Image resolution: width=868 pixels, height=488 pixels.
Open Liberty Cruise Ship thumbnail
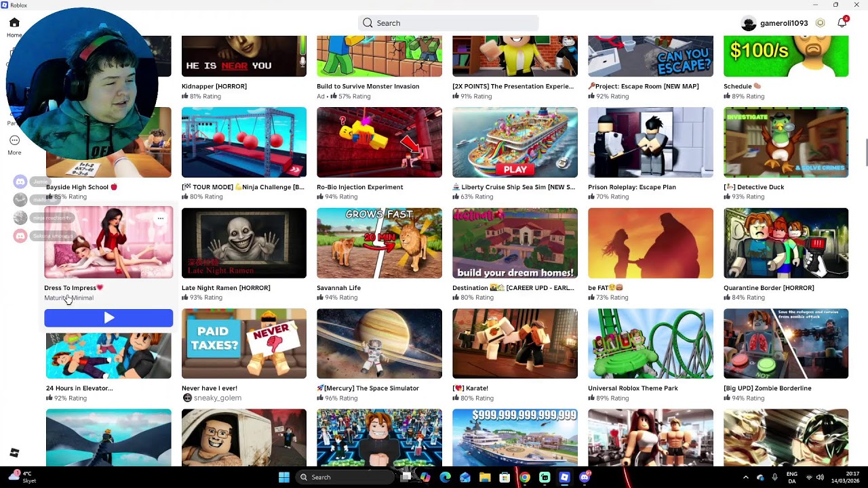click(515, 142)
